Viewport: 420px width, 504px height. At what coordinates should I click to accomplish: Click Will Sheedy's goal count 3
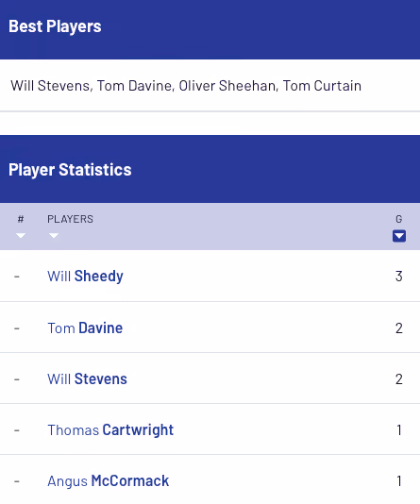pos(399,277)
